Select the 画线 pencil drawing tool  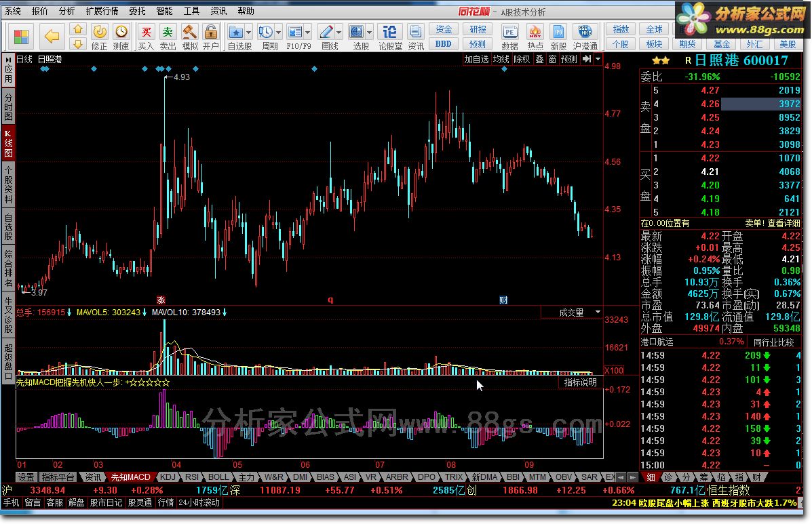click(326, 32)
